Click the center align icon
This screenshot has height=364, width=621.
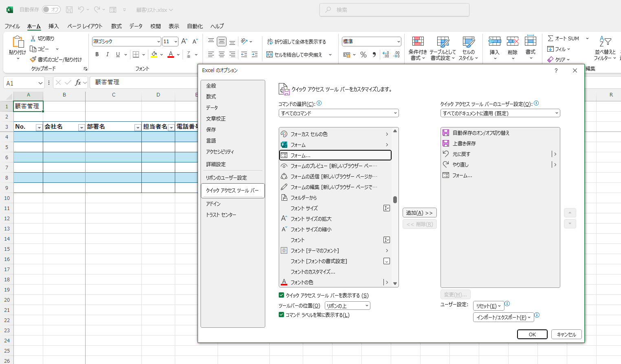coord(222,55)
